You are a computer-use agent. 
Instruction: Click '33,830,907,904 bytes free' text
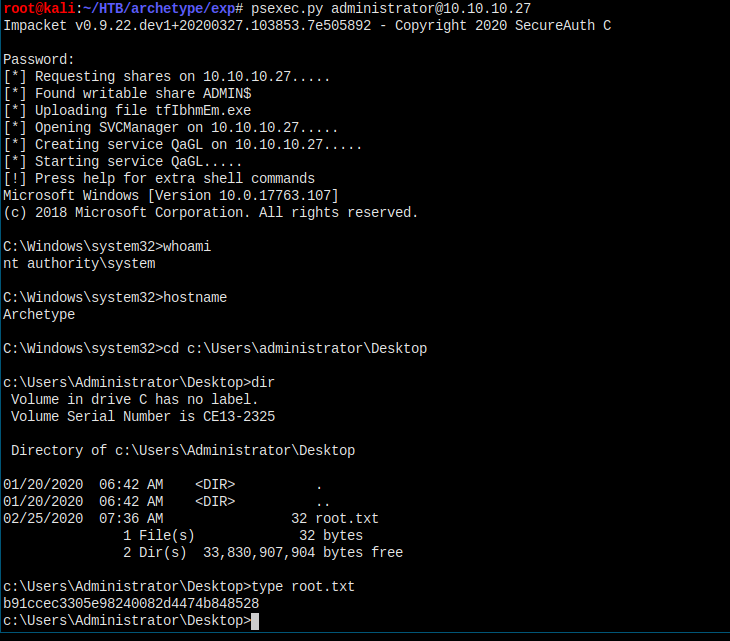303,553
